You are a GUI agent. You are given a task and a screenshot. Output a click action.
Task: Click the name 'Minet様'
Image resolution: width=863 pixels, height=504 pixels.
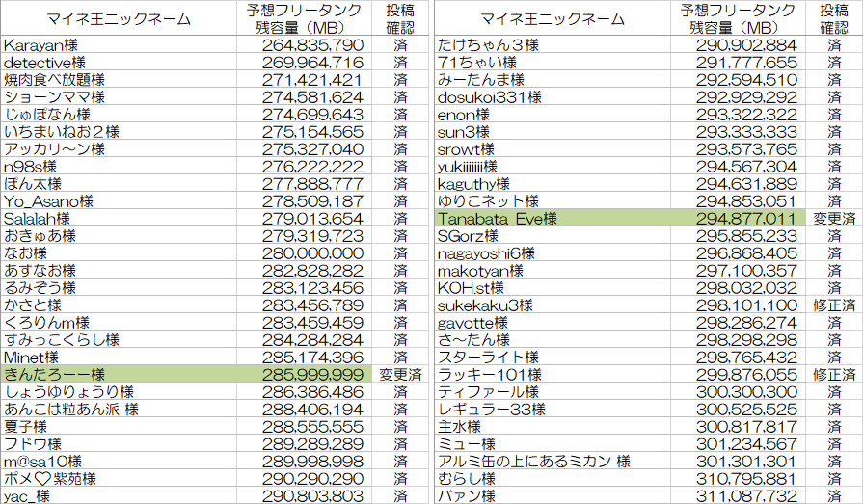point(32,358)
